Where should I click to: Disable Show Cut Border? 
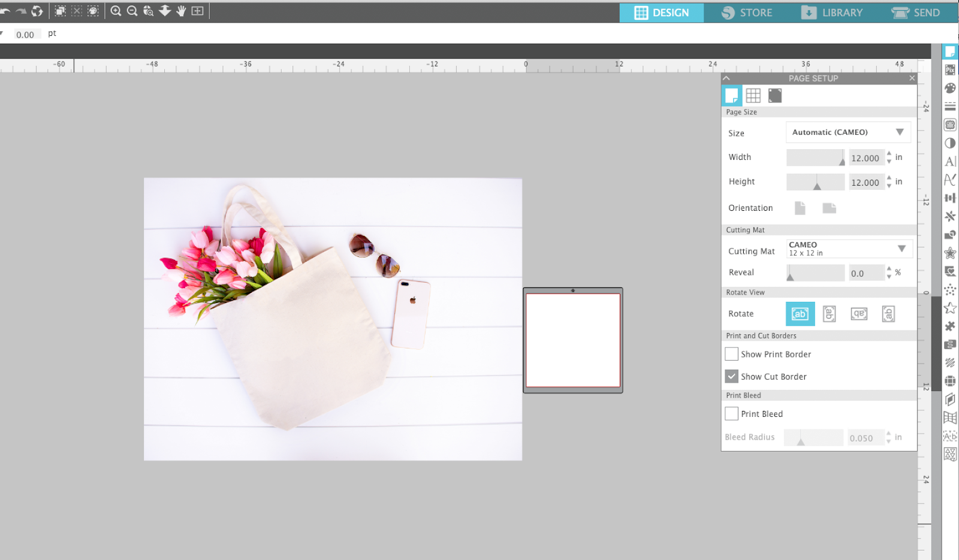coord(731,376)
